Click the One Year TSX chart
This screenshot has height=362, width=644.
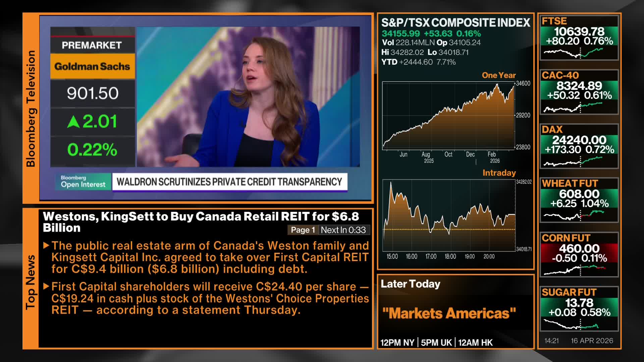(448, 116)
